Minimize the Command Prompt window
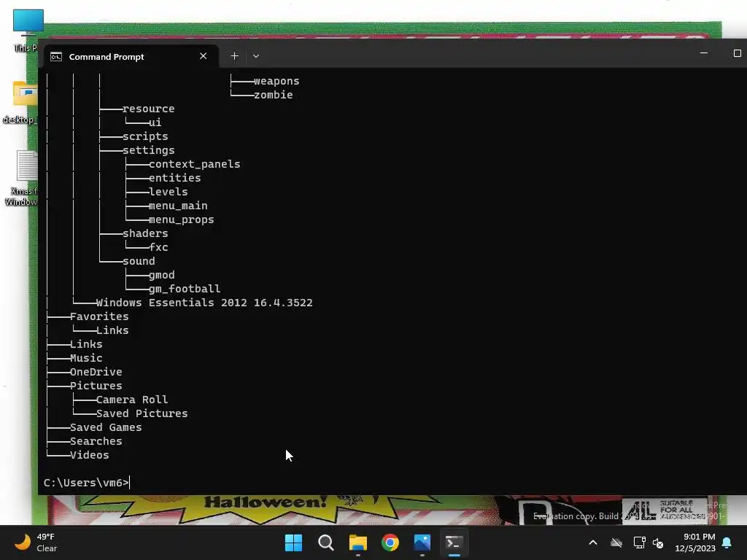The image size is (747, 560). pyautogui.click(x=704, y=53)
